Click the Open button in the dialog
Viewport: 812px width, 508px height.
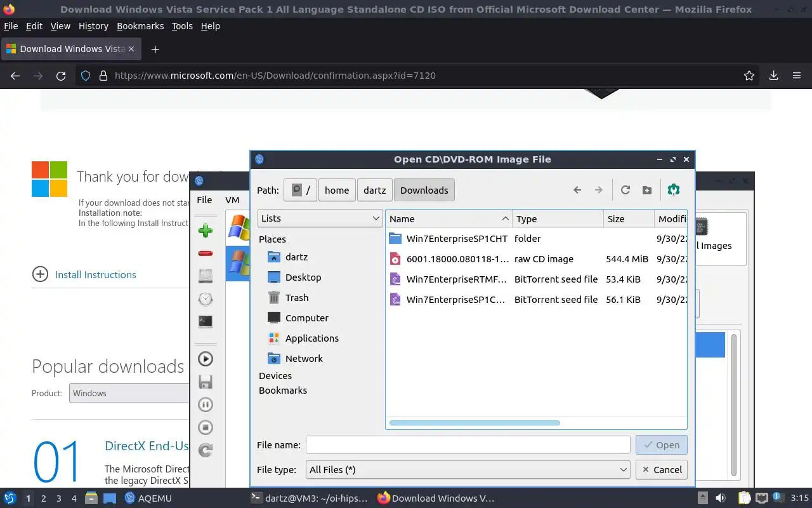tap(661, 445)
